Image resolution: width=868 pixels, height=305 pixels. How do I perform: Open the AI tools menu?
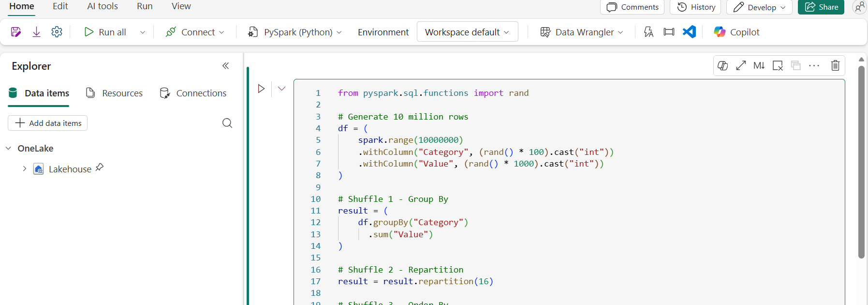point(103,6)
